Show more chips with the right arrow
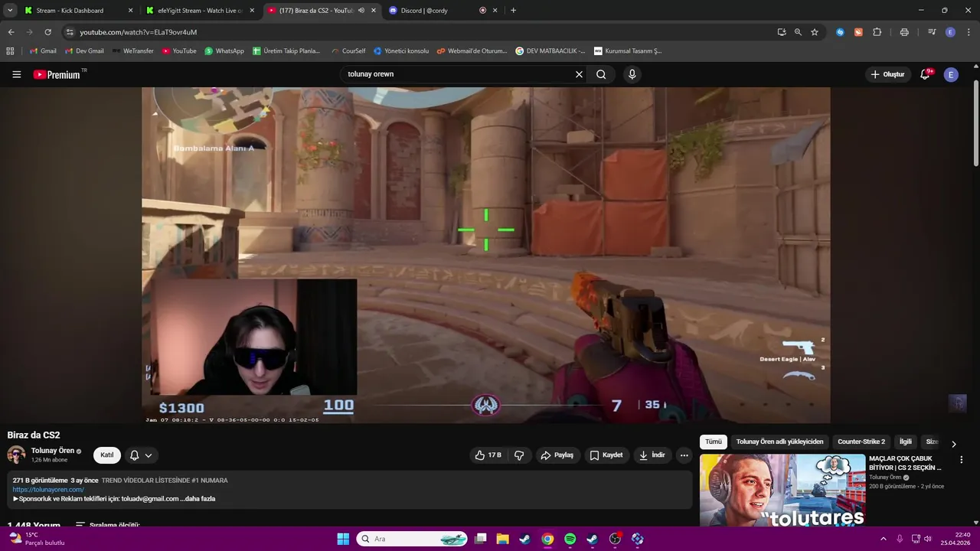Viewport: 980px width, 551px height. 953,444
